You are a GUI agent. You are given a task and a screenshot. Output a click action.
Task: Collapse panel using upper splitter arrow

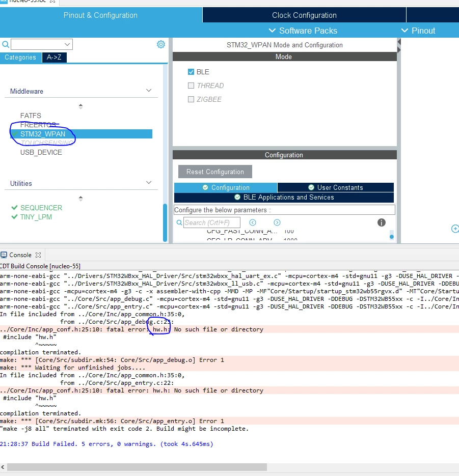(x=399, y=42)
